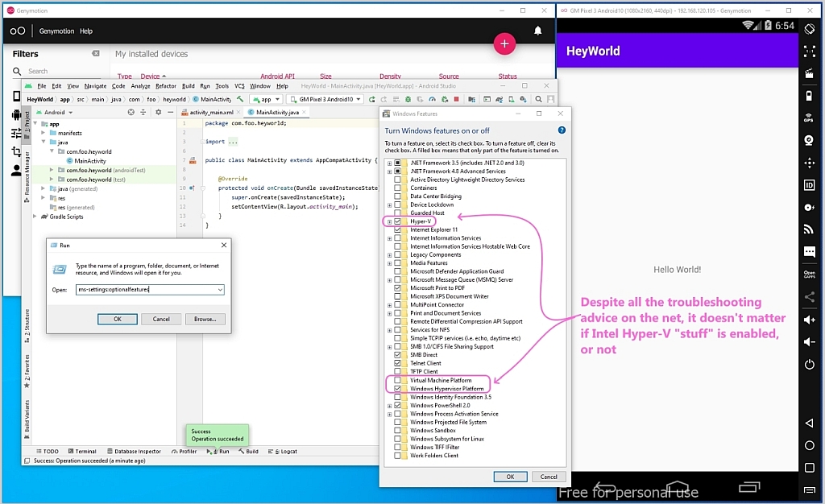
Task: Click the Genymotion add device plus button
Action: pyautogui.click(x=504, y=43)
